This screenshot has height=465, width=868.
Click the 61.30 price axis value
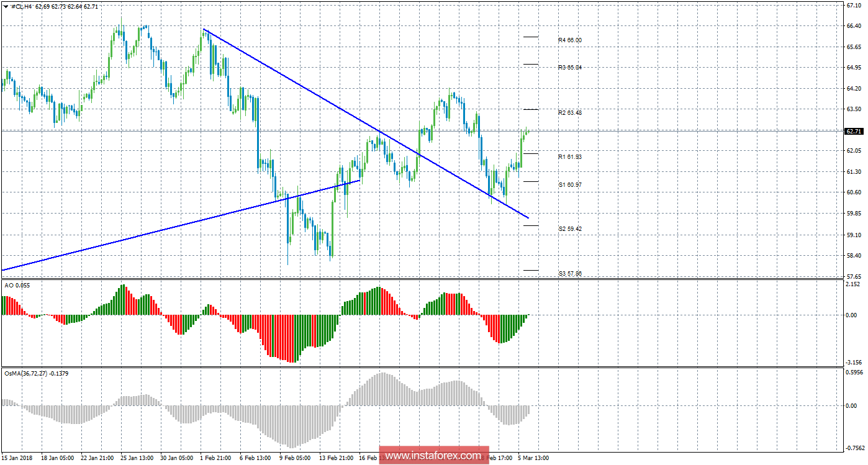point(853,172)
